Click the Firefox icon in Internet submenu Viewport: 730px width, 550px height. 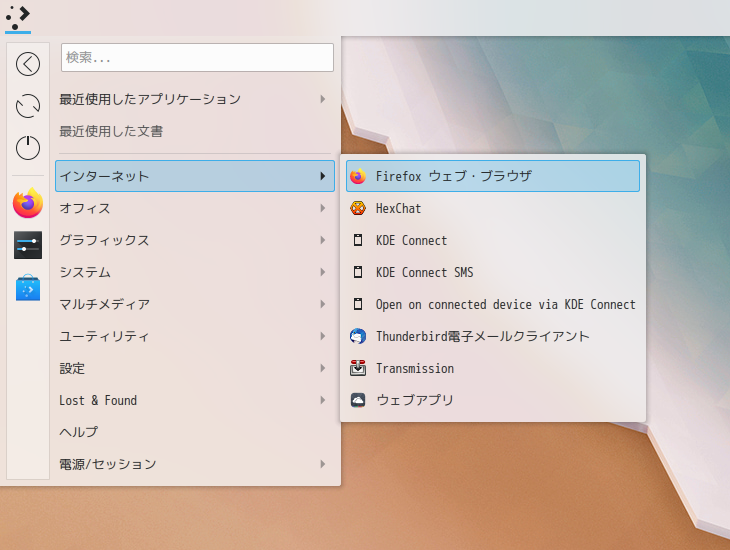pyautogui.click(x=358, y=177)
